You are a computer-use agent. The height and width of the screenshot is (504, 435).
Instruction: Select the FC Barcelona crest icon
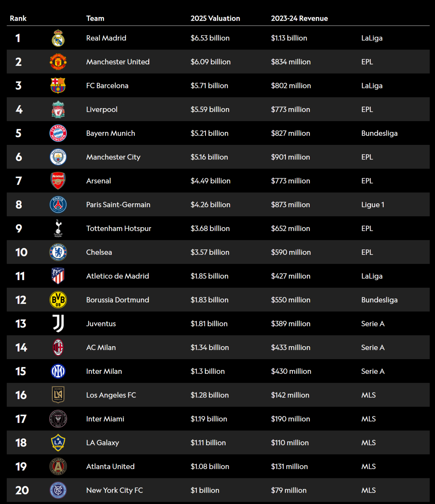pos(58,86)
